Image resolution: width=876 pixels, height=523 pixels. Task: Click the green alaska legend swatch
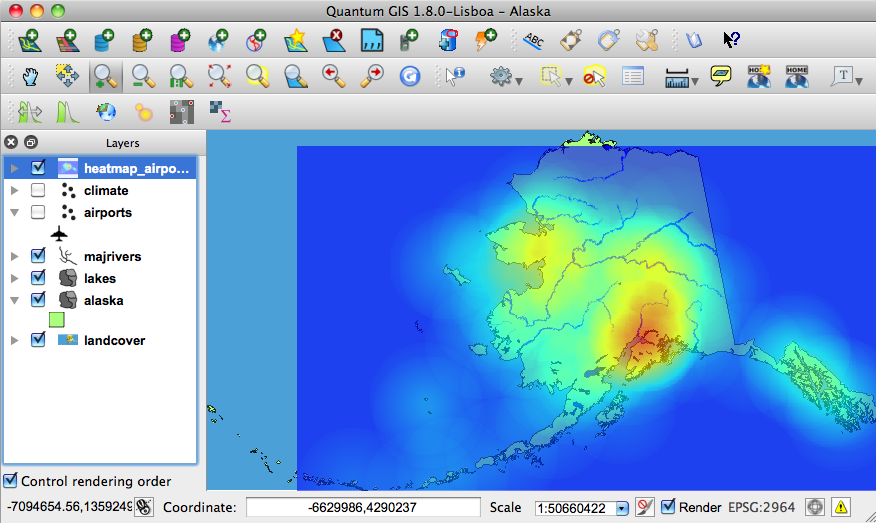[57, 320]
